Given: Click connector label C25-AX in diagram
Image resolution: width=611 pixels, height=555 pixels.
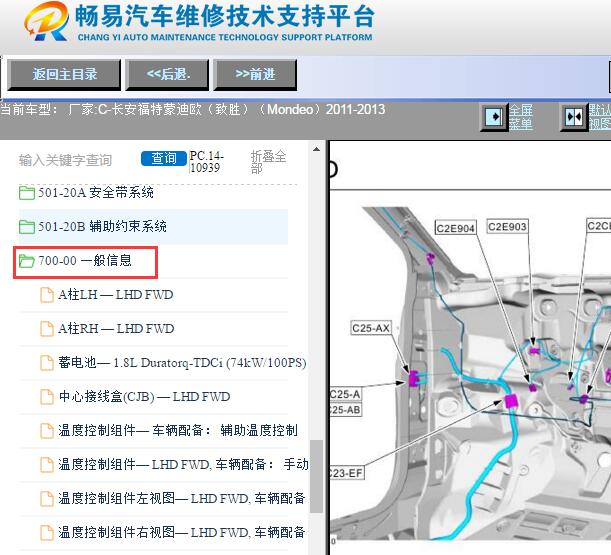Looking at the screenshot, I should point(371,328).
